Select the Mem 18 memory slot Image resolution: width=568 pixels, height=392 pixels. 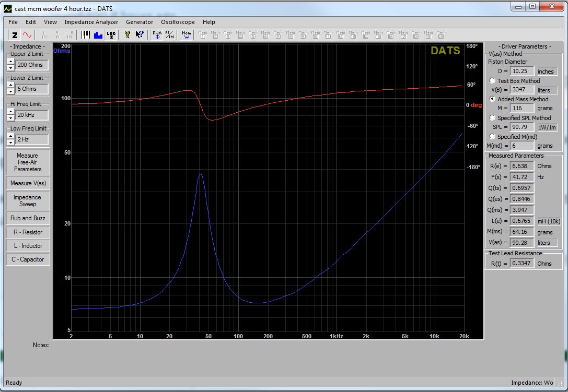pos(416,35)
